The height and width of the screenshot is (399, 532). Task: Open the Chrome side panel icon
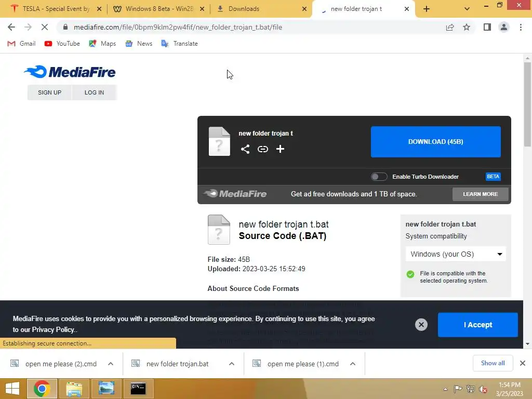click(x=487, y=27)
